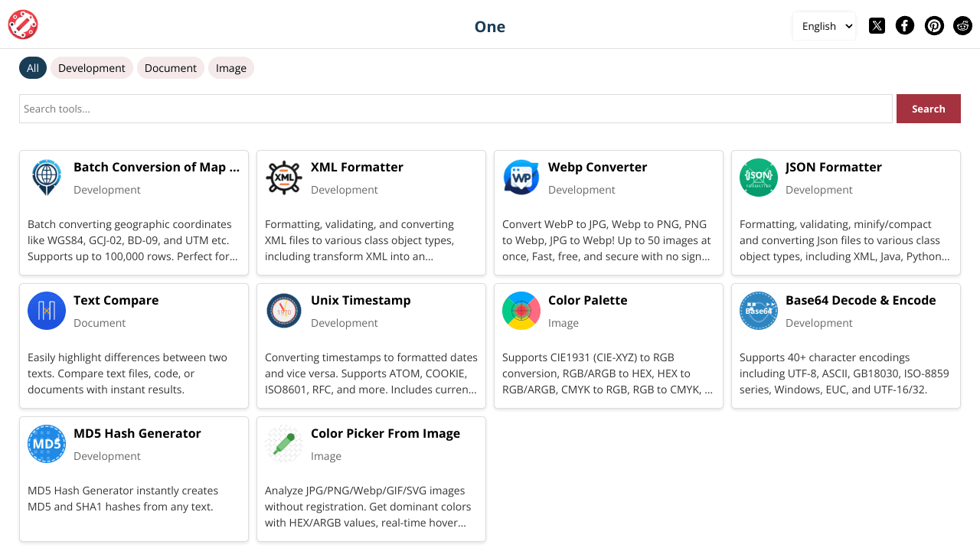Click the Pinterest icon
Viewport: 980px width, 551px height.
point(934,25)
